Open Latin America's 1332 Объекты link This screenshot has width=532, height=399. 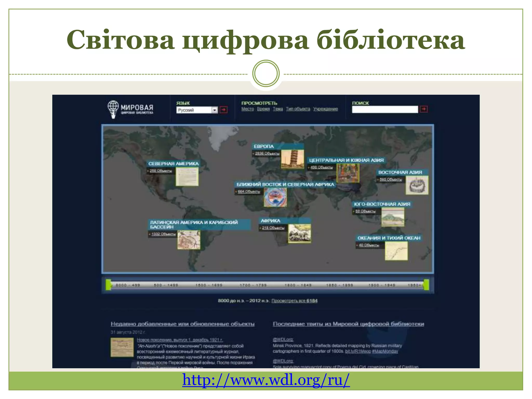164,234
